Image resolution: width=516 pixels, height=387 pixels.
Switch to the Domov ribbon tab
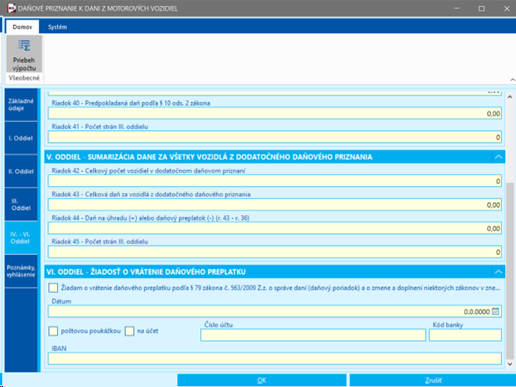[x=22, y=27]
